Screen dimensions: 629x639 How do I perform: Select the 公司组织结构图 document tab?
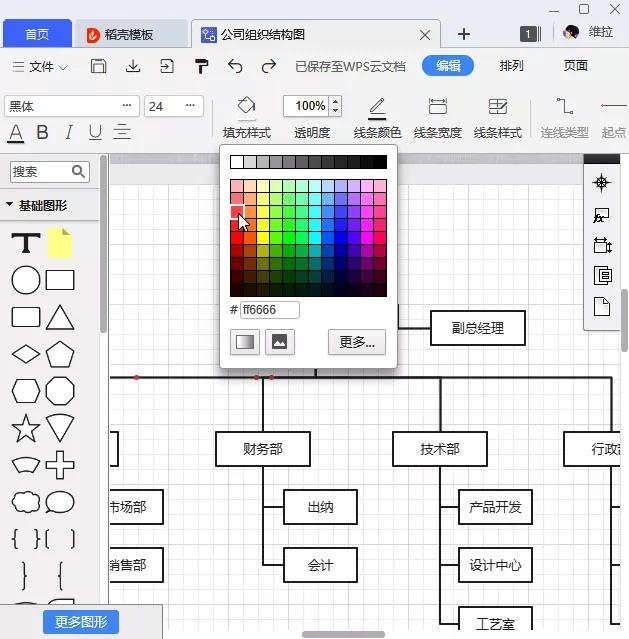316,34
